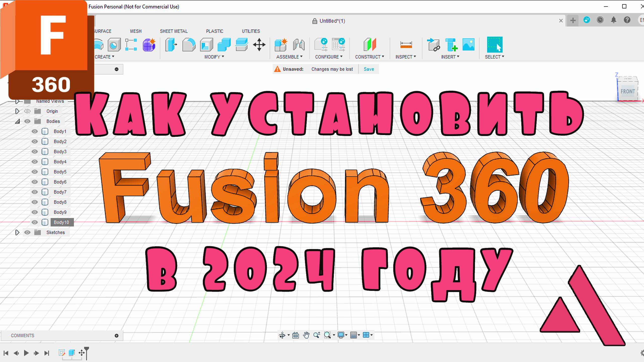Click the Look At icon
The height and width of the screenshot is (362, 644).
[296, 335]
